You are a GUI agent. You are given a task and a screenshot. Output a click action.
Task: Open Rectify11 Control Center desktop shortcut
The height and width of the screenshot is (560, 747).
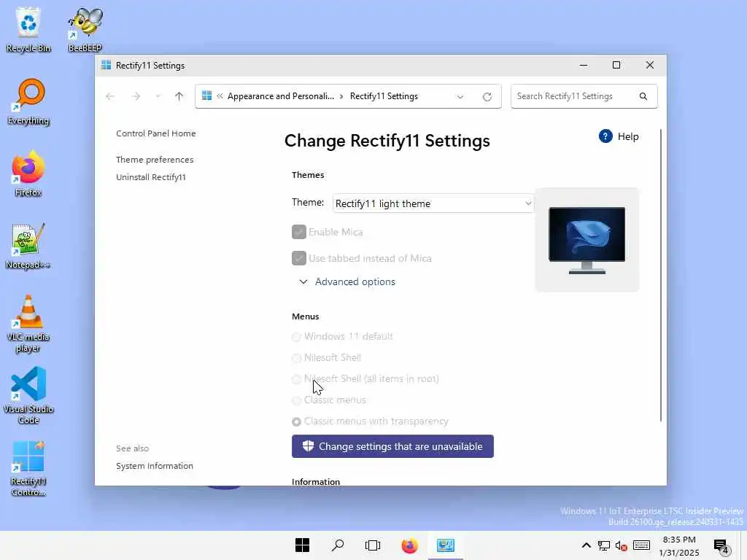pyautogui.click(x=28, y=469)
